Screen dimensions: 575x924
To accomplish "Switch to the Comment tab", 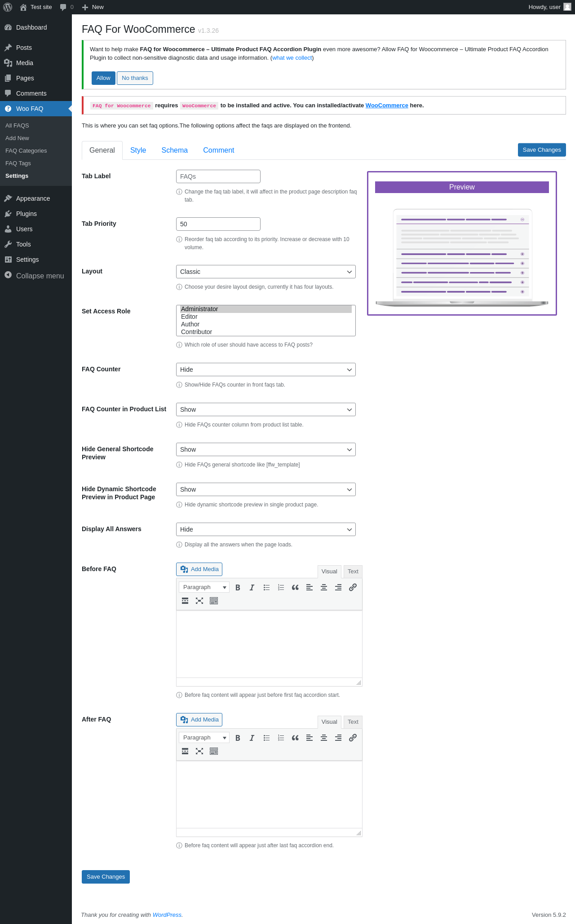I will [219, 150].
